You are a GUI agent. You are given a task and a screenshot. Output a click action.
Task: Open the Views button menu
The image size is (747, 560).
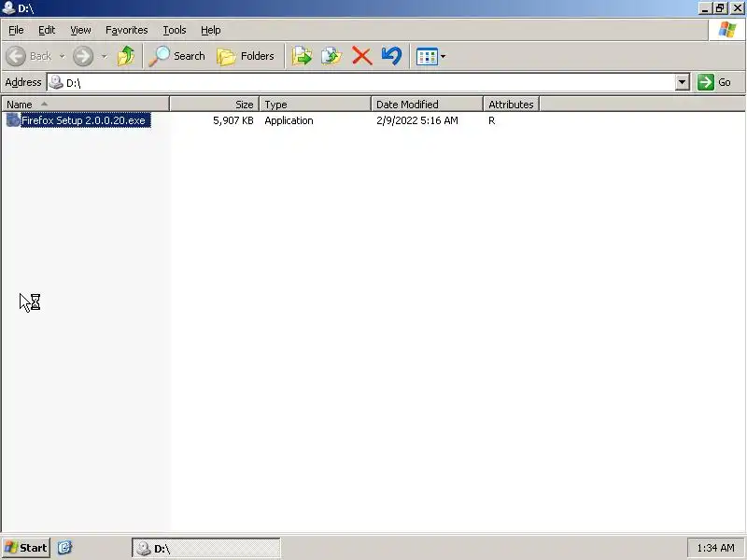click(430, 56)
